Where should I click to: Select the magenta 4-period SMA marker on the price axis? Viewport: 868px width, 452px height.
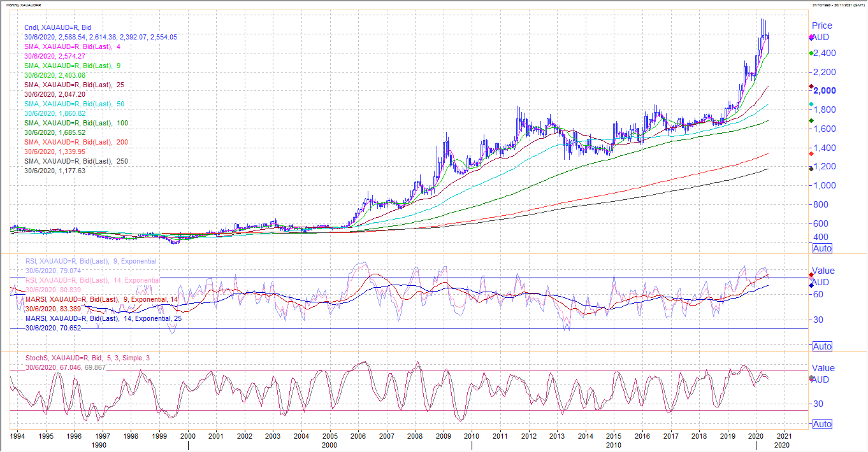pyautogui.click(x=810, y=38)
